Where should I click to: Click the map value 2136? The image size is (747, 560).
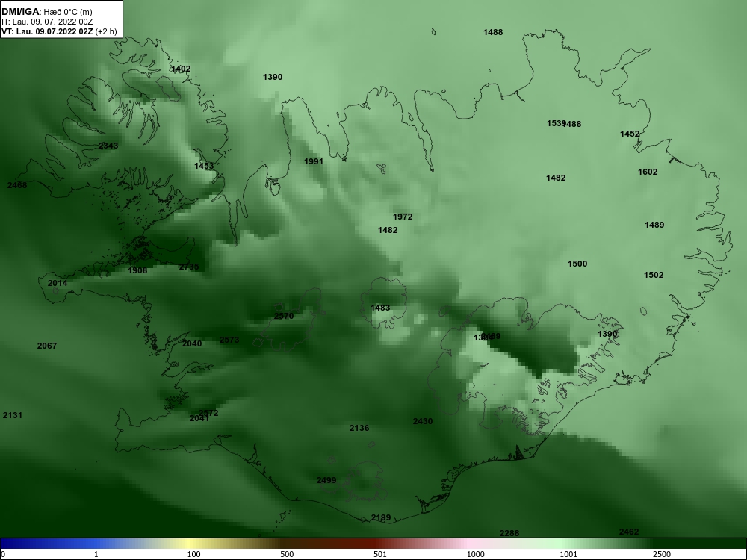pos(359,428)
